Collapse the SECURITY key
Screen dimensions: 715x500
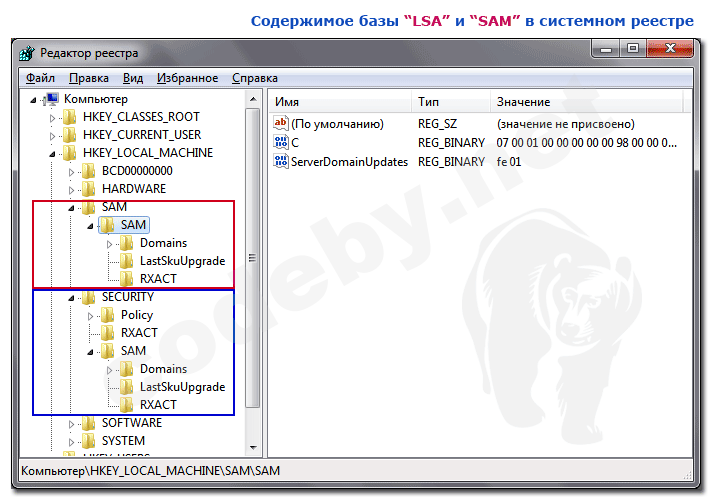point(71,298)
